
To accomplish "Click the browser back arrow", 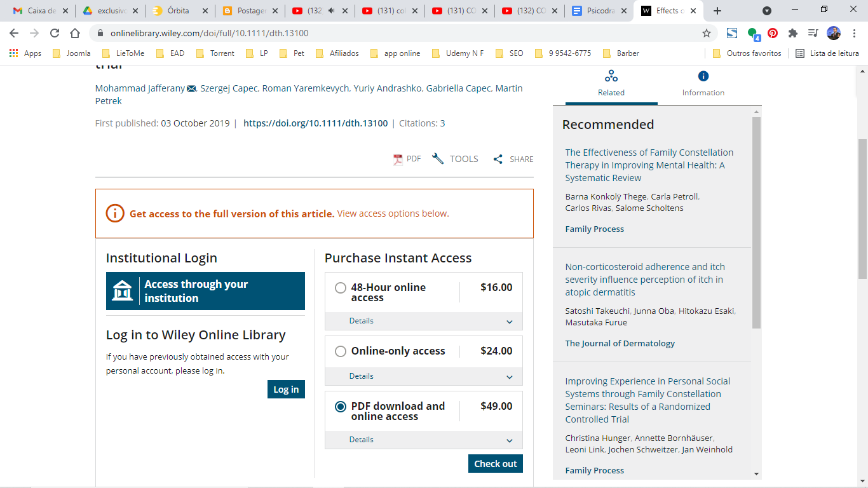I will (14, 33).
